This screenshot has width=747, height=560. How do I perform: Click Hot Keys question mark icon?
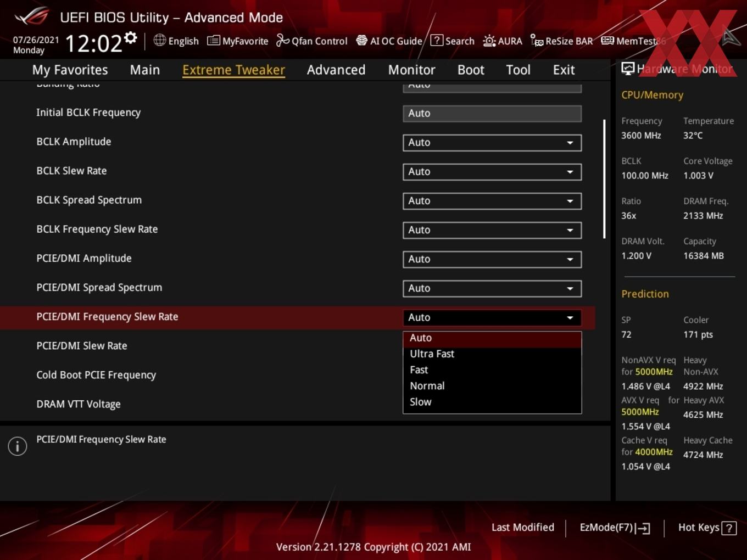pyautogui.click(x=729, y=528)
